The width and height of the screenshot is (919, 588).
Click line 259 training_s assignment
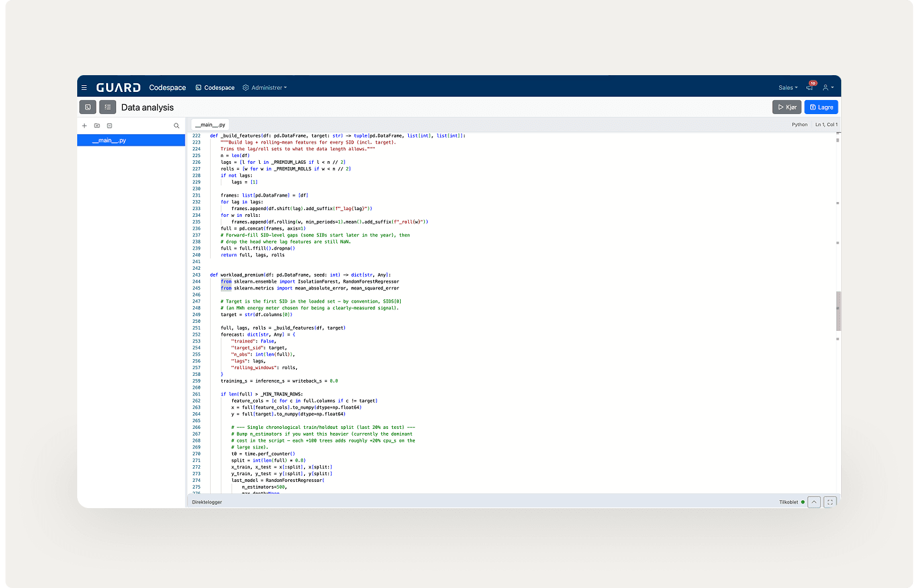click(279, 381)
